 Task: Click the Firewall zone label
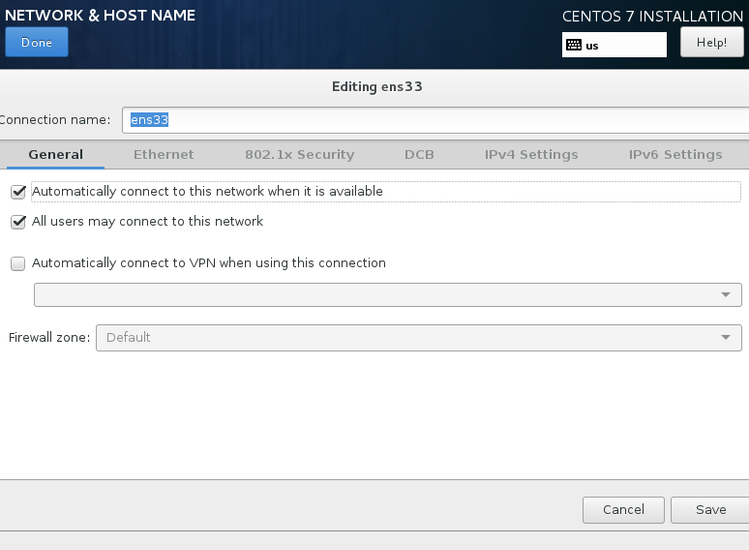click(49, 338)
